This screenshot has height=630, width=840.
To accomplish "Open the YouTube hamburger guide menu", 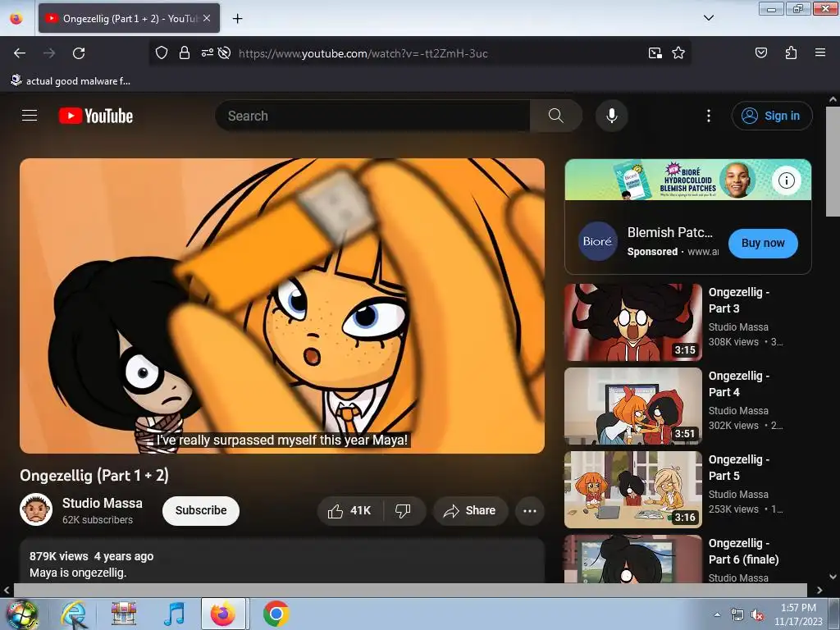I will point(30,116).
